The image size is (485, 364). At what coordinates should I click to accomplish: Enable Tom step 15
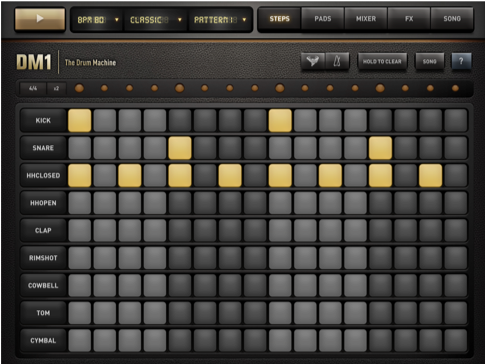point(430,313)
